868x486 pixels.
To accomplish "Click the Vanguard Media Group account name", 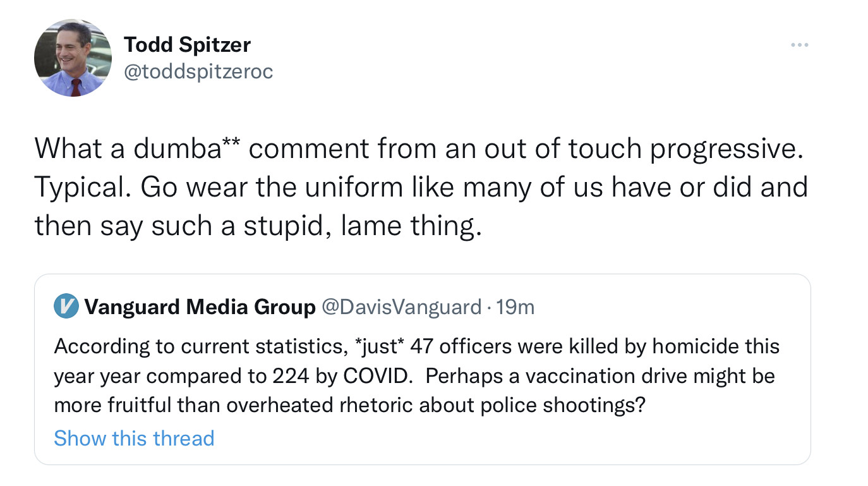I will pyautogui.click(x=200, y=307).
